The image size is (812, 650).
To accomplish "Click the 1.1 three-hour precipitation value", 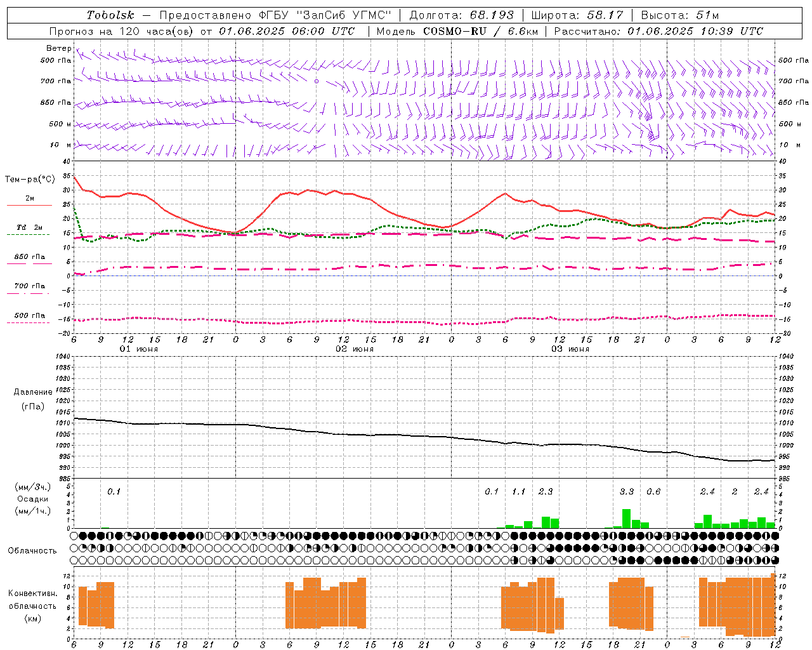I will click(518, 491).
